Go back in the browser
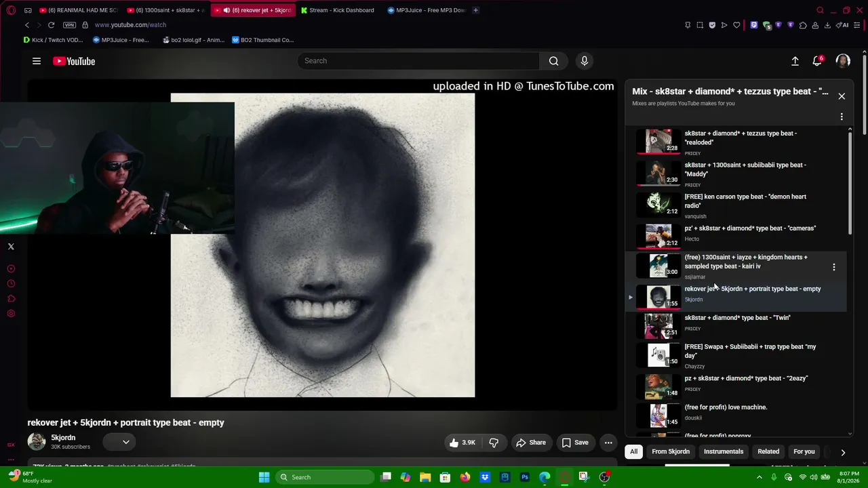The image size is (868, 488). tap(27, 25)
